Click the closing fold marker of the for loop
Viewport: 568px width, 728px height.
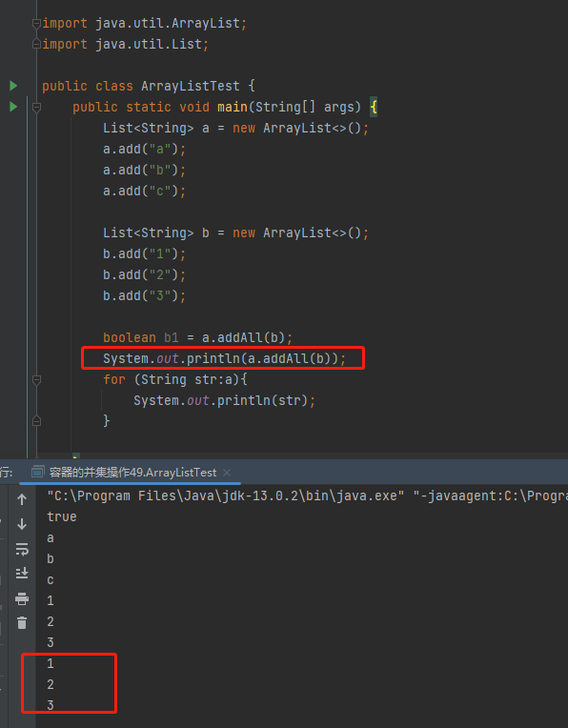click(x=36, y=420)
